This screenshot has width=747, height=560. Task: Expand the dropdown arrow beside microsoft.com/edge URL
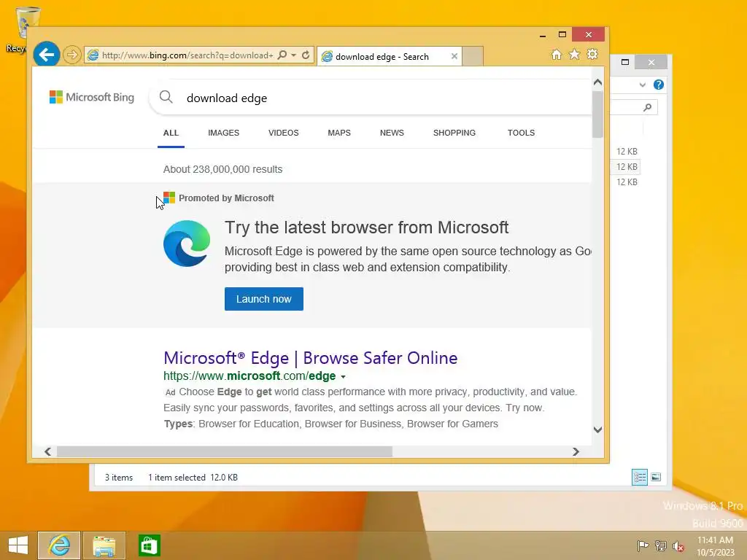point(343,377)
